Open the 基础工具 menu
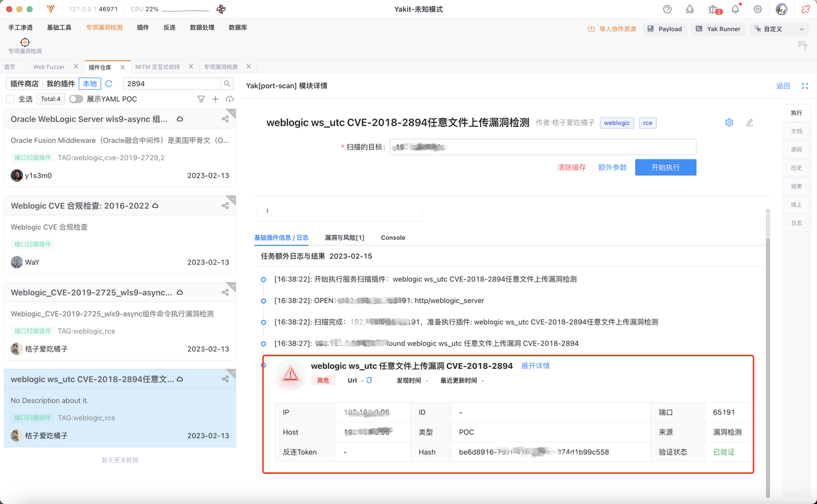The width and height of the screenshot is (817, 504). tap(59, 27)
